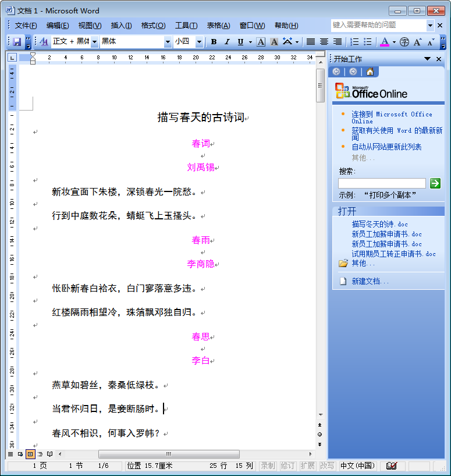Click the Character Shading icon
This screenshot has width=451, height=476.
(x=274, y=42)
